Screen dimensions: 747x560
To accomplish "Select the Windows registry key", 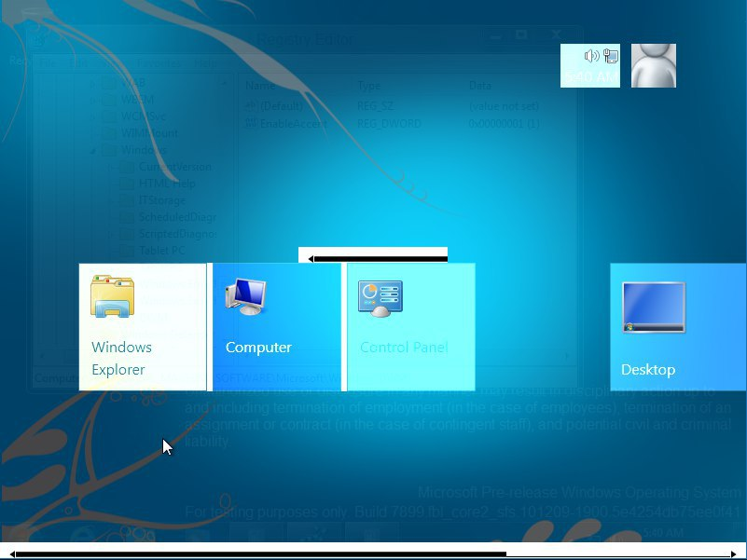I will click(x=144, y=150).
